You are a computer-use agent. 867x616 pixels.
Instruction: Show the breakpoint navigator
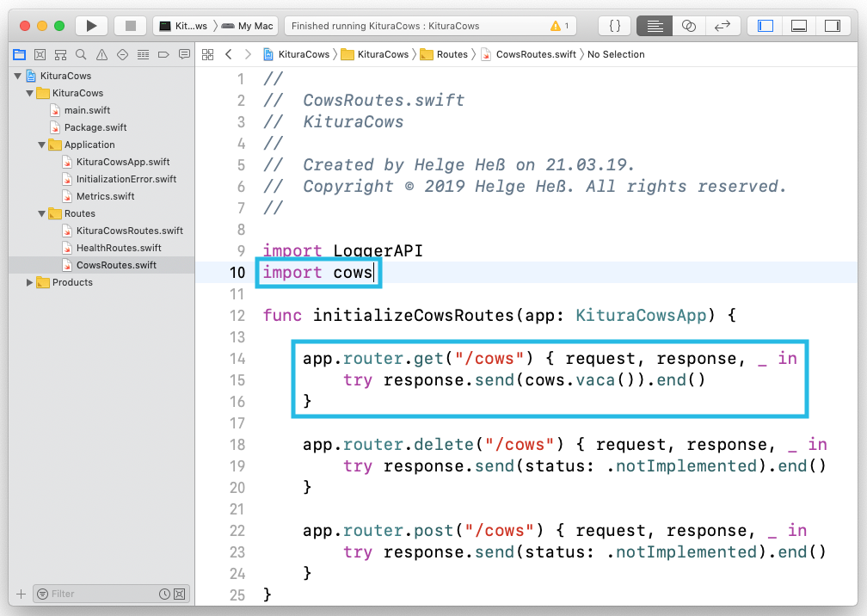pos(163,54)
